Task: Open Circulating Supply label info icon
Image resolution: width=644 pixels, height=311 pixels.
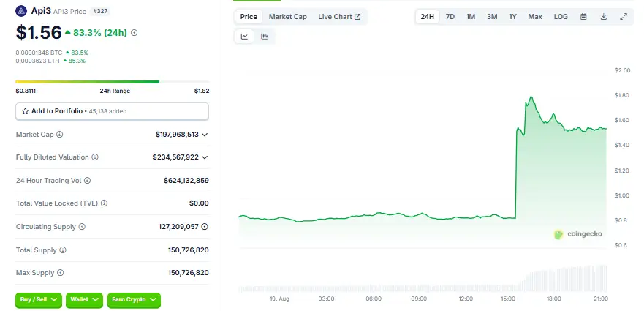Action: pos(82,227)
